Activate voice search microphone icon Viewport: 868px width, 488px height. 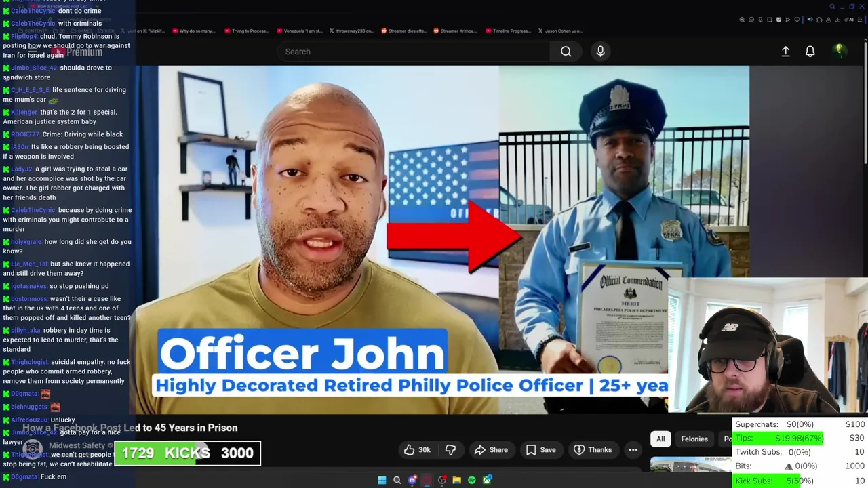[600, 52]
